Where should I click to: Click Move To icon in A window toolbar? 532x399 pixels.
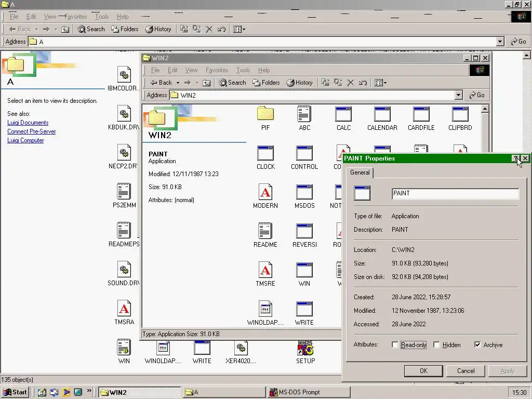point(184,29)
